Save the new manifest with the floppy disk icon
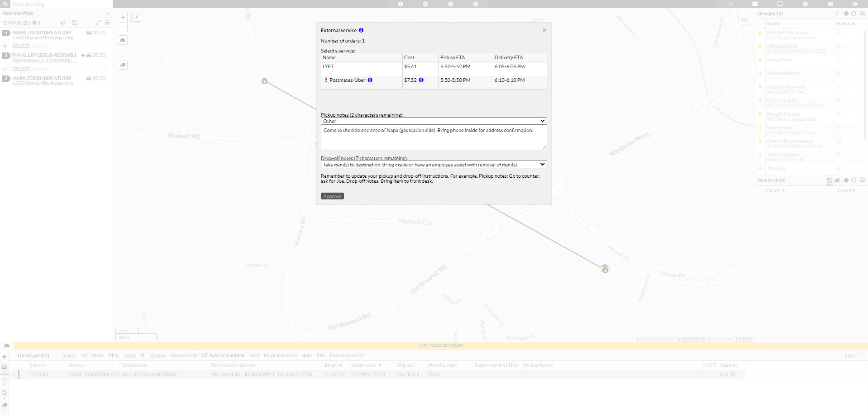The width and height of the screenshot is (868, 416). 75,23
